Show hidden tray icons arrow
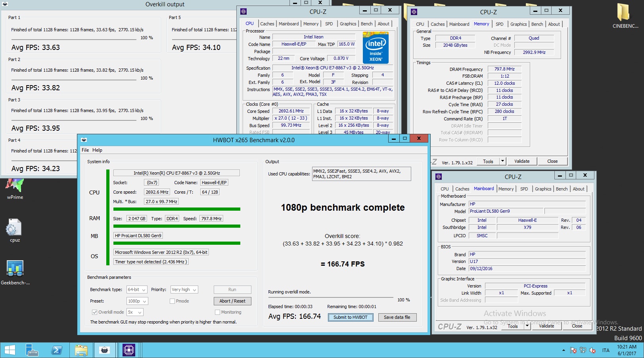The width and height of the screenshot is (644, 358). pyautogui.click(x=563, y=350)
